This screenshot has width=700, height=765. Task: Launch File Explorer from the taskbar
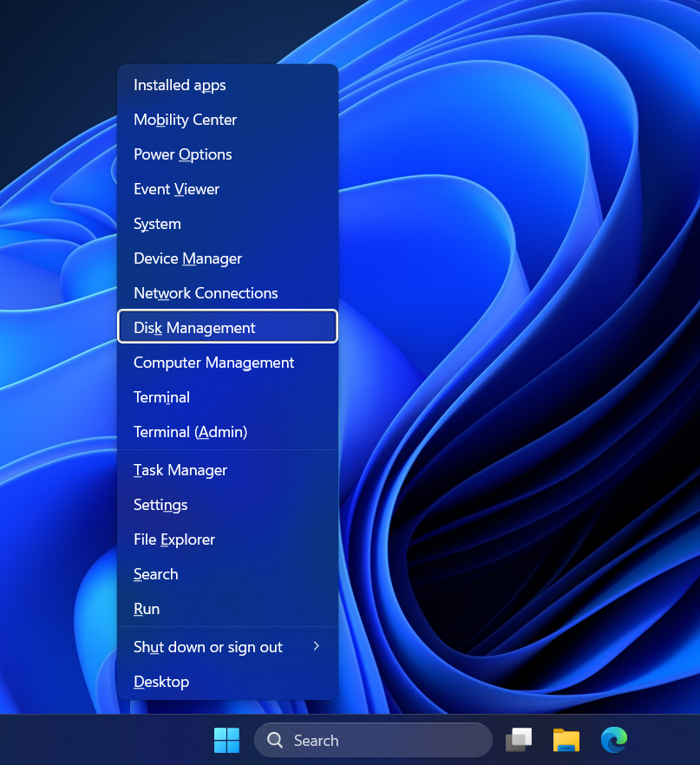[566, 740]
